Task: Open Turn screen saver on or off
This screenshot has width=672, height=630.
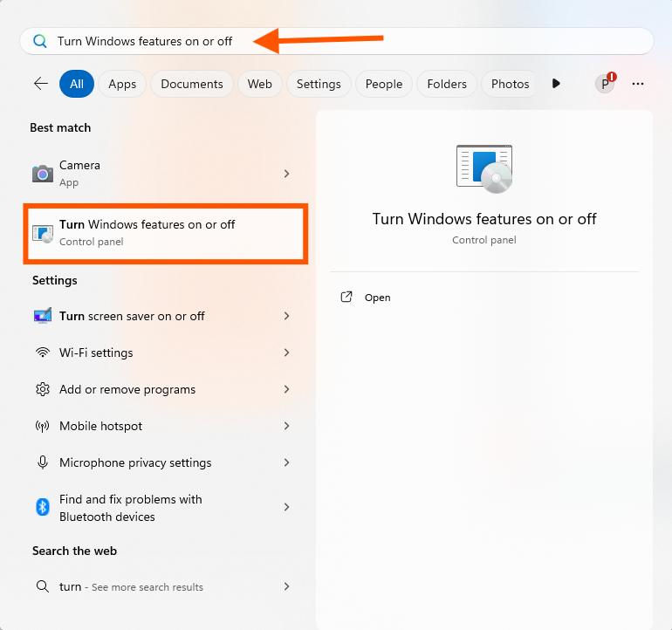Action: point(162,316)
